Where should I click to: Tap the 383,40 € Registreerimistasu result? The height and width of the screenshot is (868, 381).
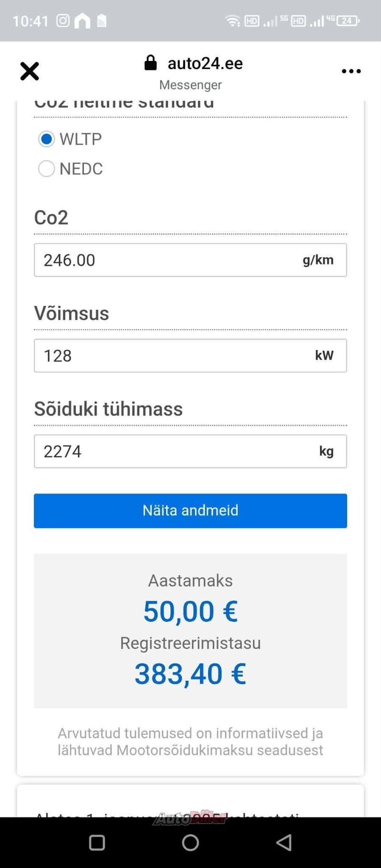point(190,674)
